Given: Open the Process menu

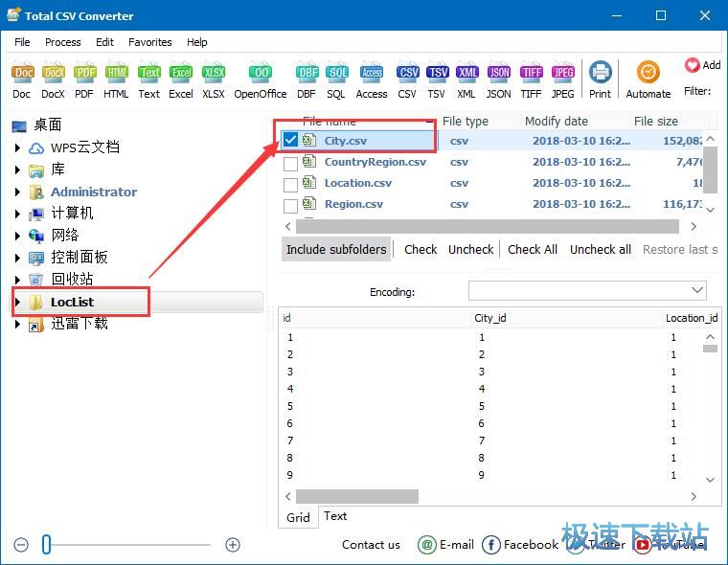Looking at the screenshot, I should coord(62,42).
